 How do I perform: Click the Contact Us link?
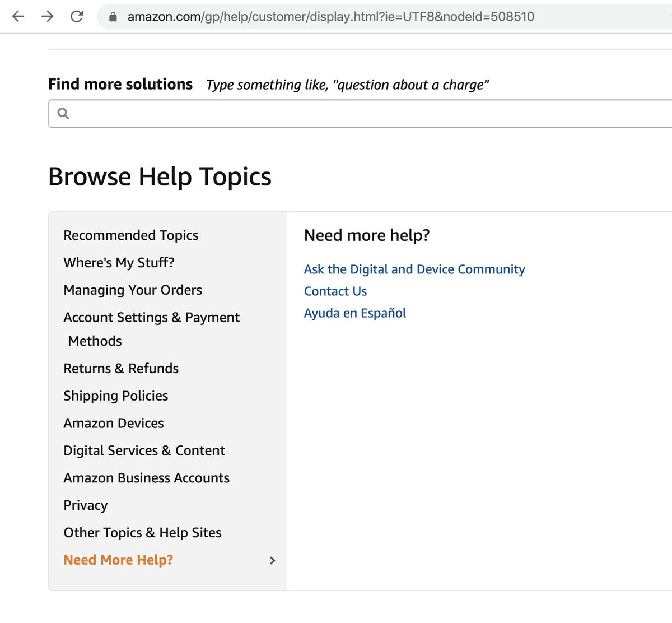(335, 291)
